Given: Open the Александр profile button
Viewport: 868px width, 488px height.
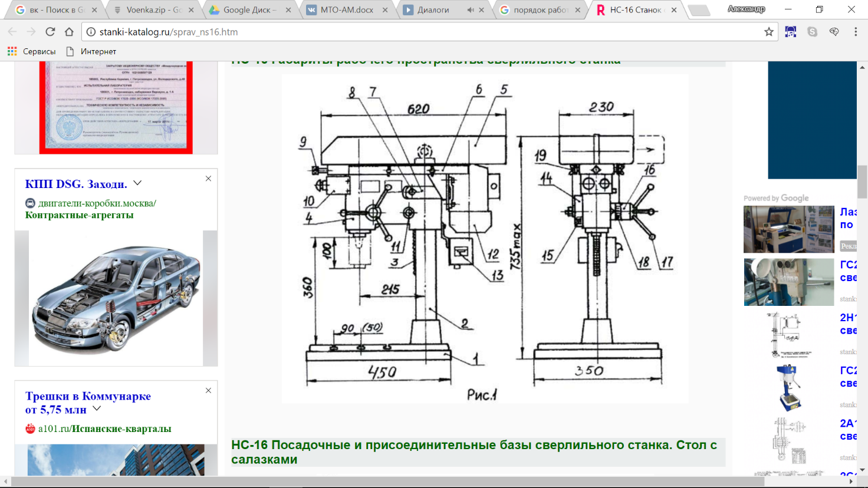Looking at the screenshot, I should pos(747,9).
